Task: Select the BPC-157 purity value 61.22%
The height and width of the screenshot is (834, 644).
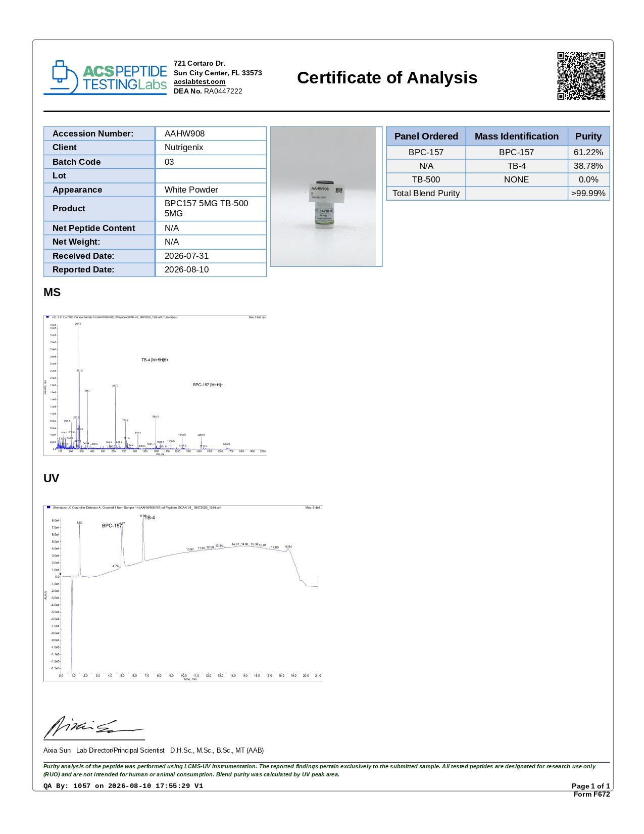Action: [x=588, y=152]
